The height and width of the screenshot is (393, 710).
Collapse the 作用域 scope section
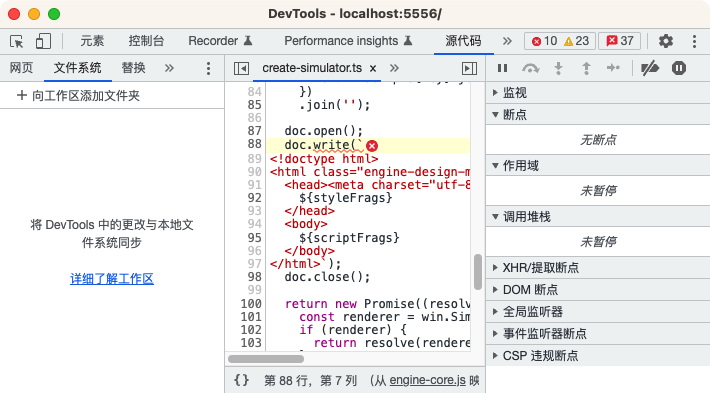point(598,166)
